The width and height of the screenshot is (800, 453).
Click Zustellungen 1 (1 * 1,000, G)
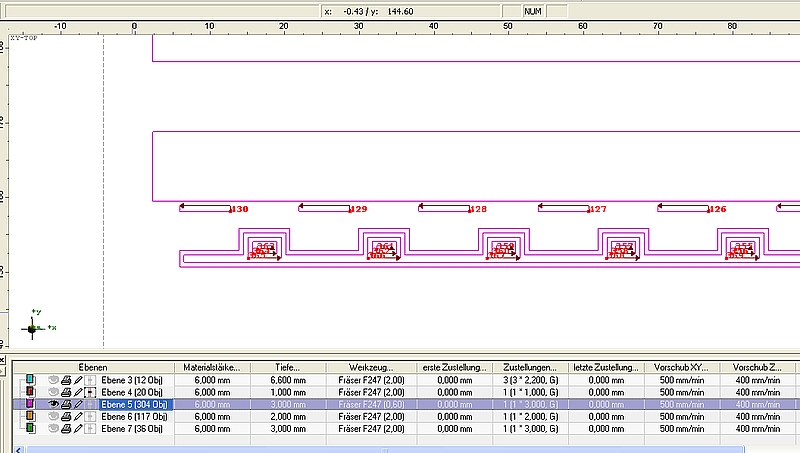point(530,392)
